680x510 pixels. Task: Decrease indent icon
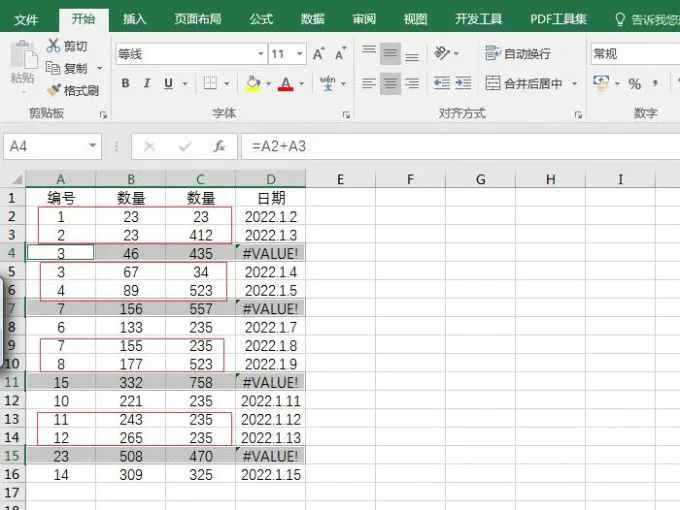(x=441, y=83)
